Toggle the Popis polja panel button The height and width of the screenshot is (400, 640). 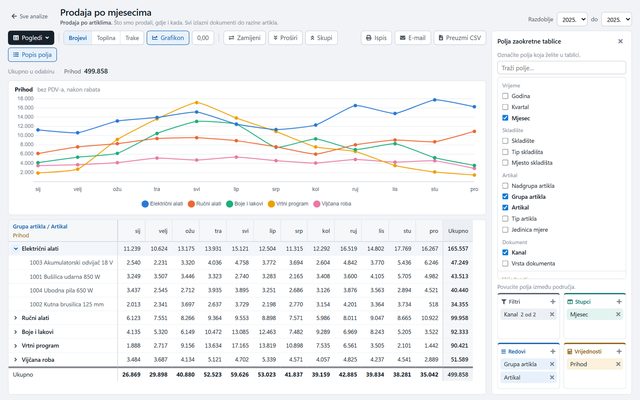[x=32, y=55]
